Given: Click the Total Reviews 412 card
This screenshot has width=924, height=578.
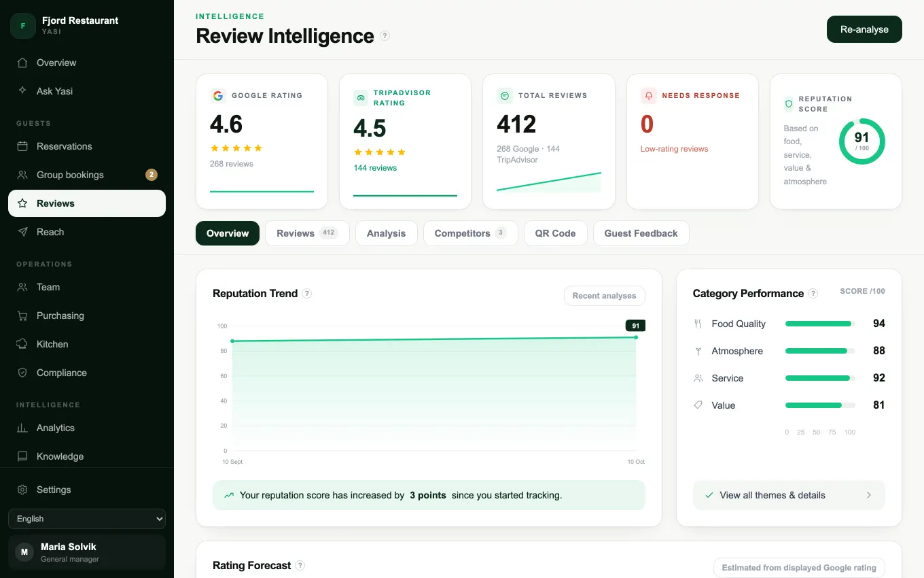Looking at the screenshot, I should pyautogui.click(x=549, y=141).
